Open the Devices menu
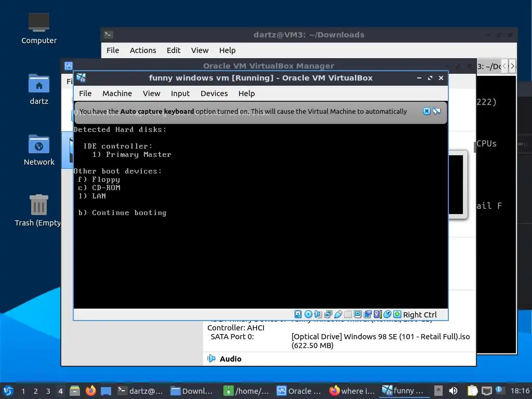Image resolution: width=532 pixels, height=399 pixels. pyautogui.click(x=214, y=94)
